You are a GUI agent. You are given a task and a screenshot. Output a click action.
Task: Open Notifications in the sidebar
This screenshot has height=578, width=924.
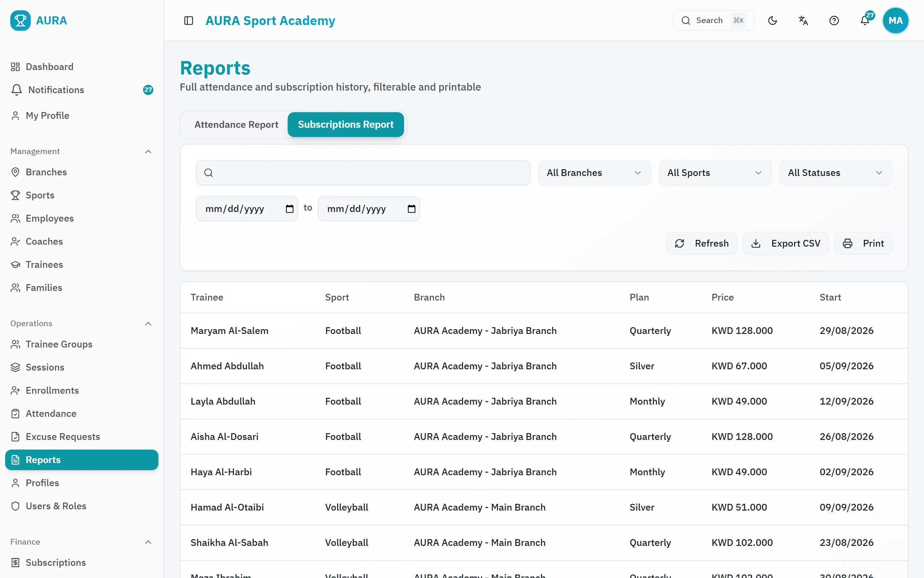click(82, 90)
